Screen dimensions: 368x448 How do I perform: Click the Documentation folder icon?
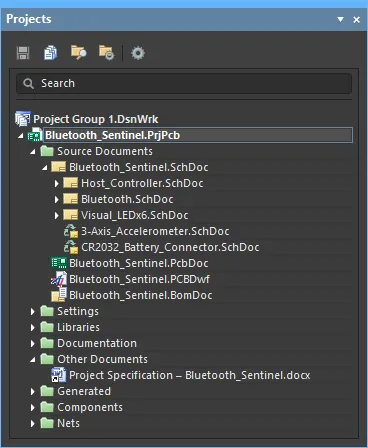tap(47, 343)
